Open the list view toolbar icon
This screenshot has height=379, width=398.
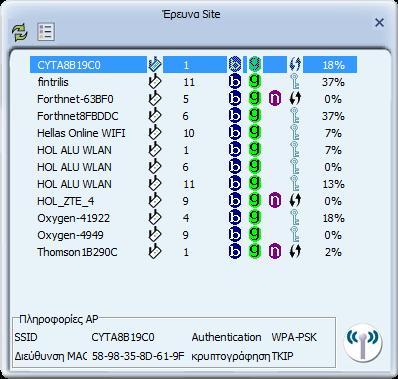tap(46, 32)
